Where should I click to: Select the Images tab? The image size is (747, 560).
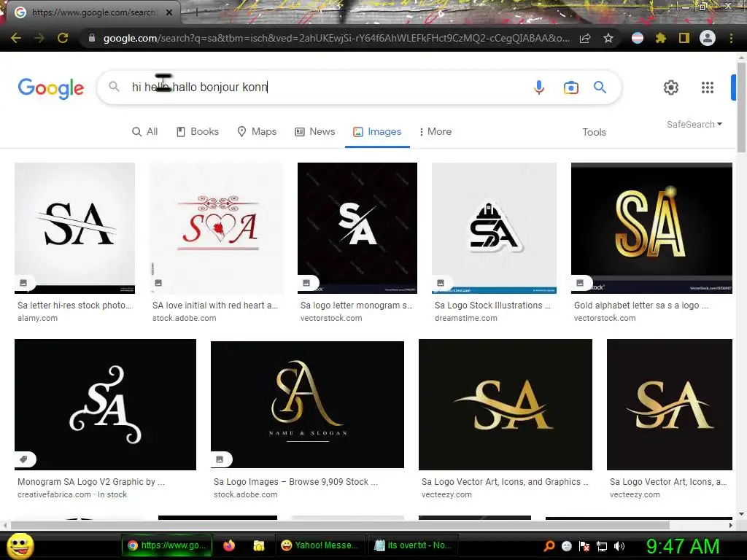(377, 131)
